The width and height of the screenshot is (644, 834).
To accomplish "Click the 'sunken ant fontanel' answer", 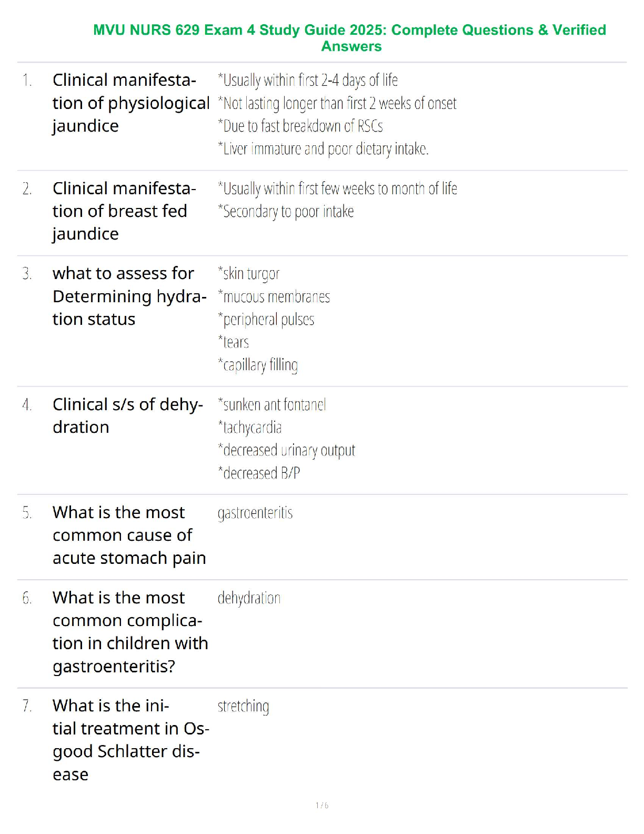I will coord(272,404).
